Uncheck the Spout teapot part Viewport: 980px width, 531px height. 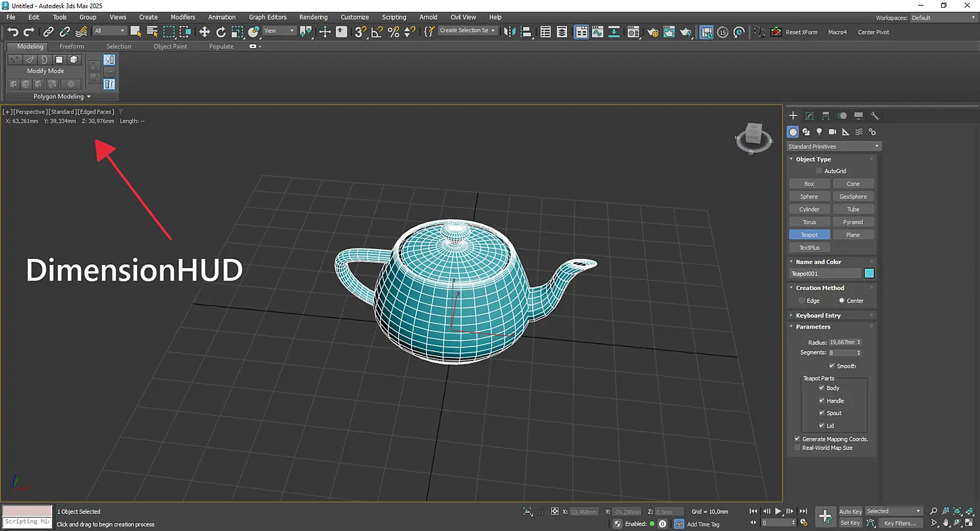click(x=821, y=413)
